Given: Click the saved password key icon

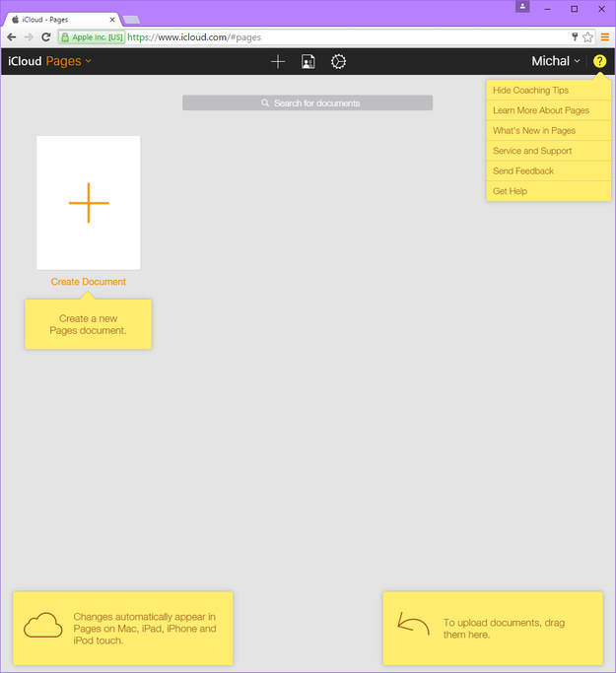Looking at the screenshot, I should point(575,36).
